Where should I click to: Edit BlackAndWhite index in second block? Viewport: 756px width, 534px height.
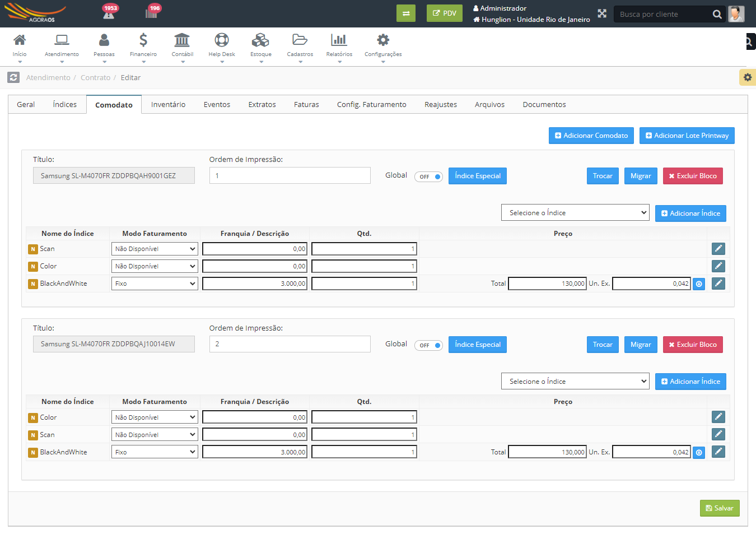coord(718,452)
